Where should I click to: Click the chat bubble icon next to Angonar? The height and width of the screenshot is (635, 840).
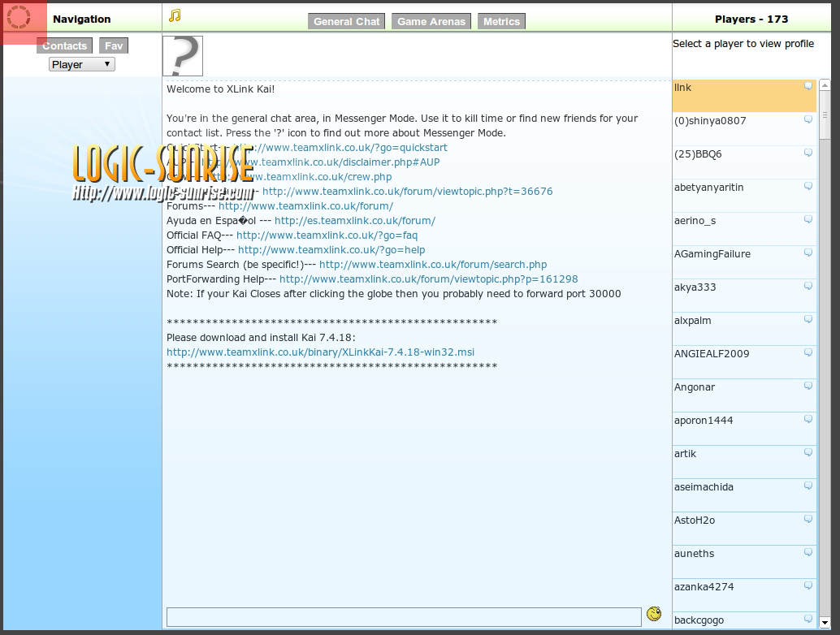point(808,386)
